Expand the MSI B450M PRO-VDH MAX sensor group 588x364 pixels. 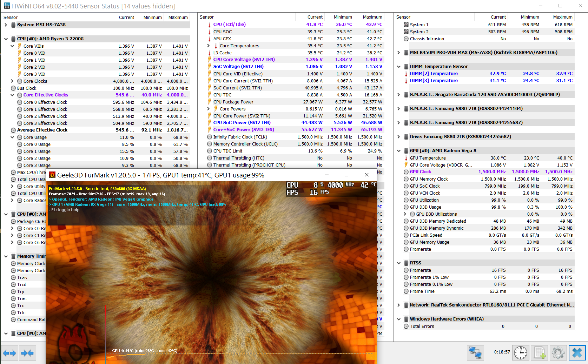coord(398,53)
